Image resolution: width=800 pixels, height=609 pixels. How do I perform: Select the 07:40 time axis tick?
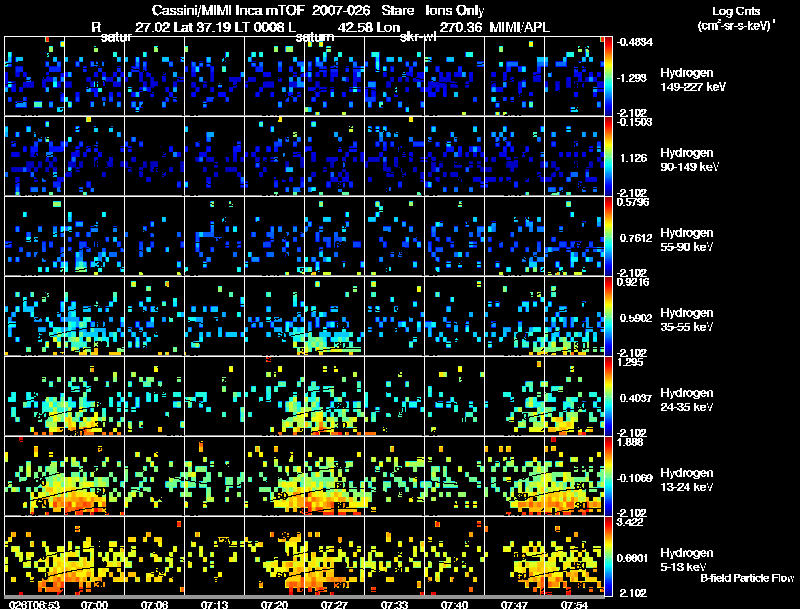click(454, 604)
